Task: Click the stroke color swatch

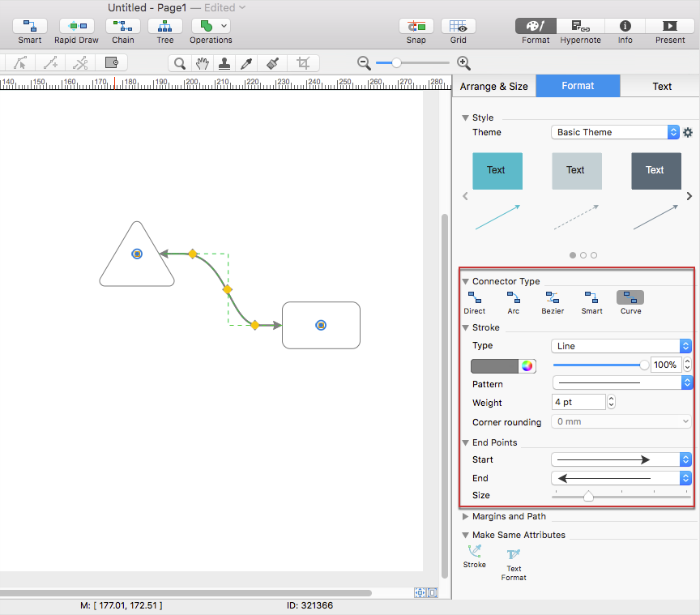Action: coord(495,365)
